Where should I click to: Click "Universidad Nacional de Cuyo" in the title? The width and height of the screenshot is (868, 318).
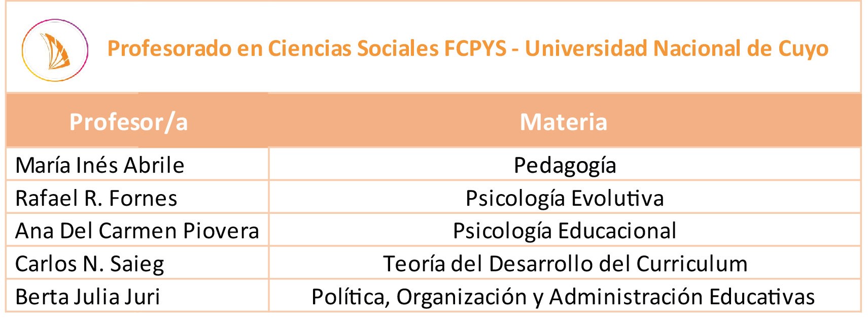point(676,49)
